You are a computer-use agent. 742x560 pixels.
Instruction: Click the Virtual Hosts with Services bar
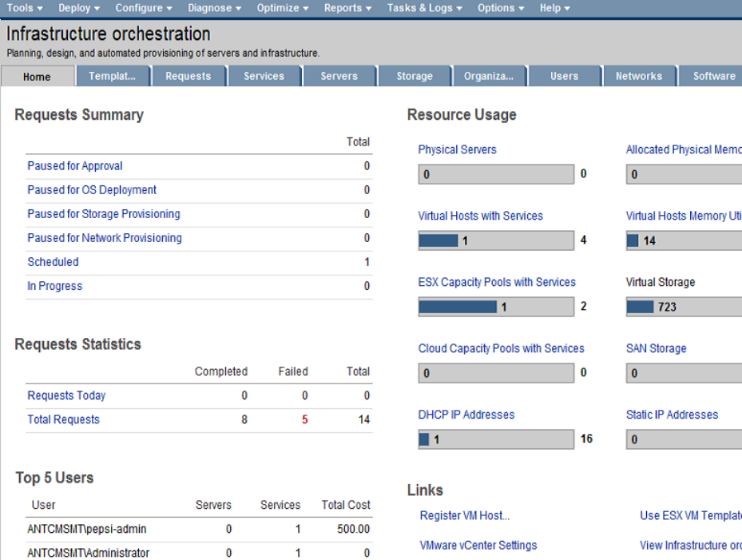495,240
